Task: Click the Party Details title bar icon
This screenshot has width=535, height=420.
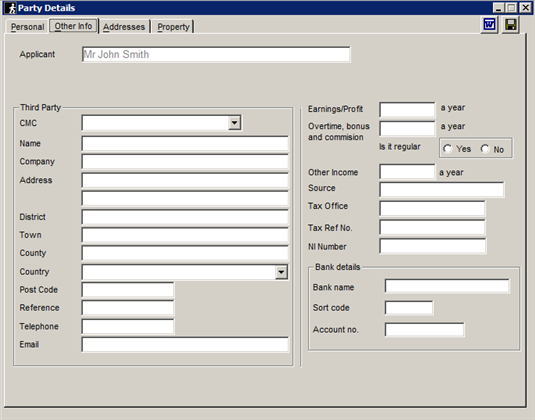Action: [x=11, y=8]
